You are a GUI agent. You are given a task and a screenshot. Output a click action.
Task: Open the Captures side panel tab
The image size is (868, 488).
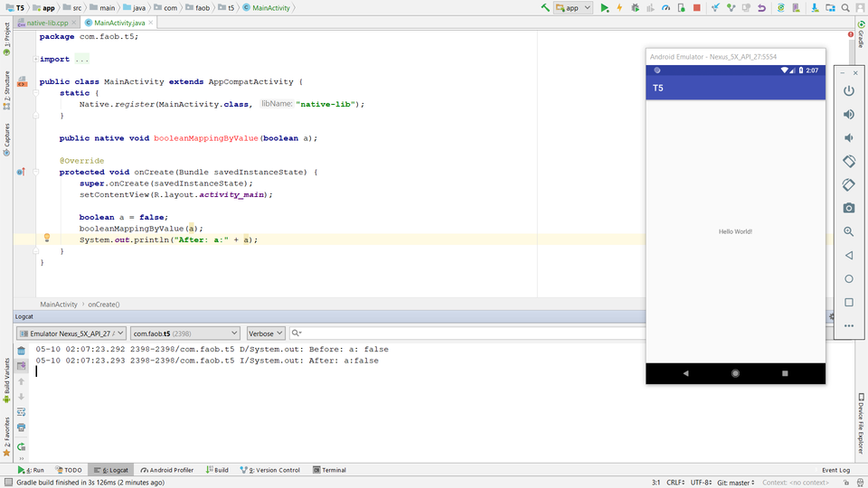[6, 139]
